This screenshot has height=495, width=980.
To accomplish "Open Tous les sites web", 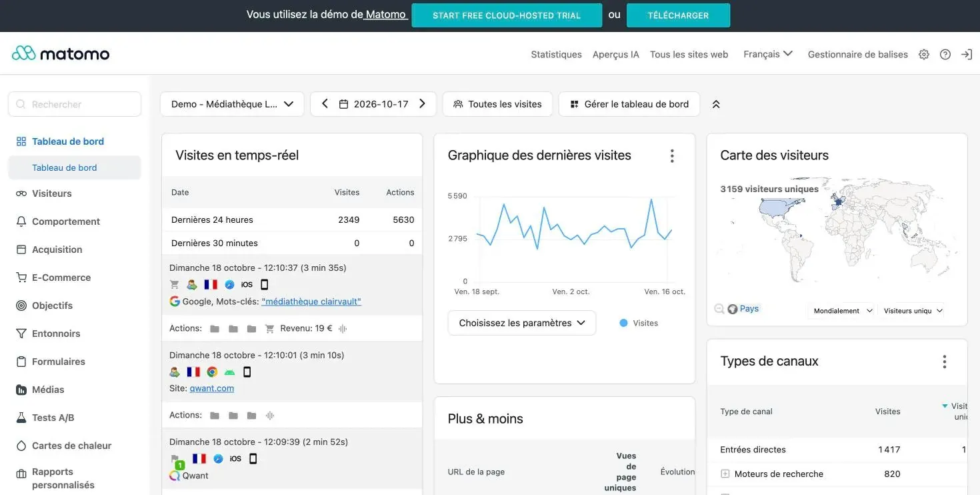I will coord(689,55).
